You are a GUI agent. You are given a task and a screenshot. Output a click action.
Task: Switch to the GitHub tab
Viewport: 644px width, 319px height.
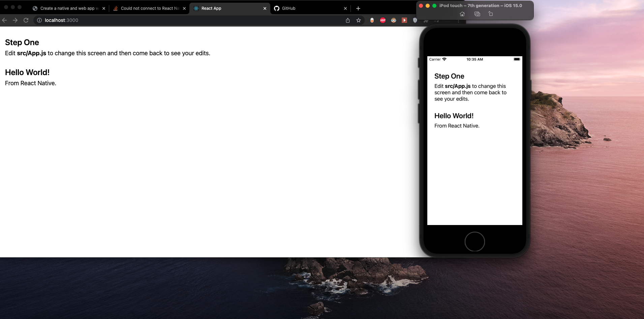(x=297, y=8)
